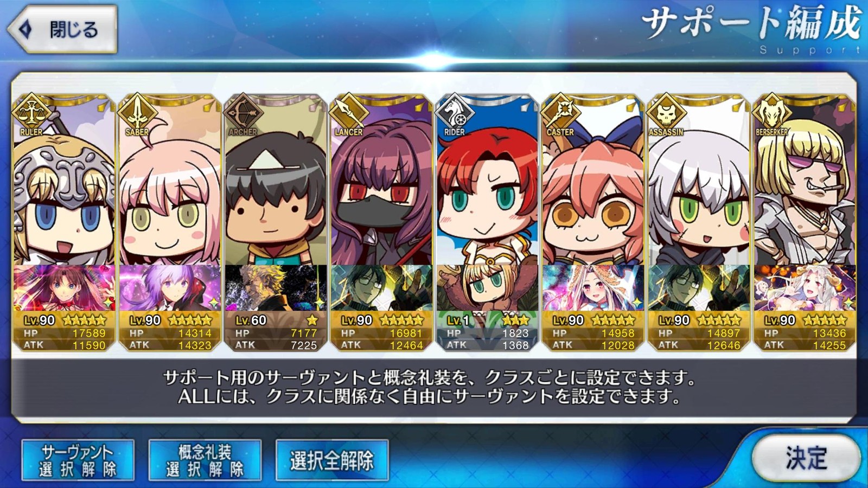Click サーヴァント選択解除 to deselect servant
The height and width of the screenshot is (488, 868).
(x=78, y=460)
